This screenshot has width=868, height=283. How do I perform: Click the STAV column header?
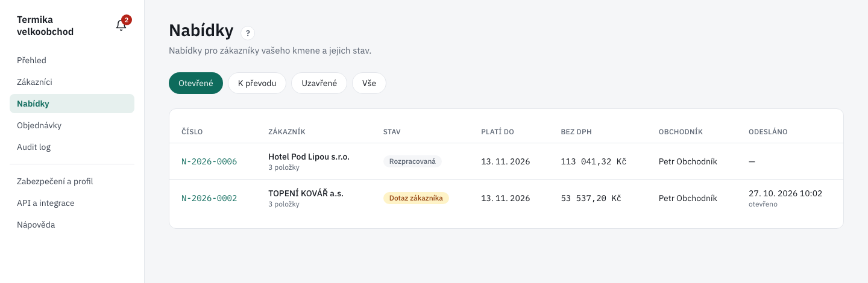392,132
